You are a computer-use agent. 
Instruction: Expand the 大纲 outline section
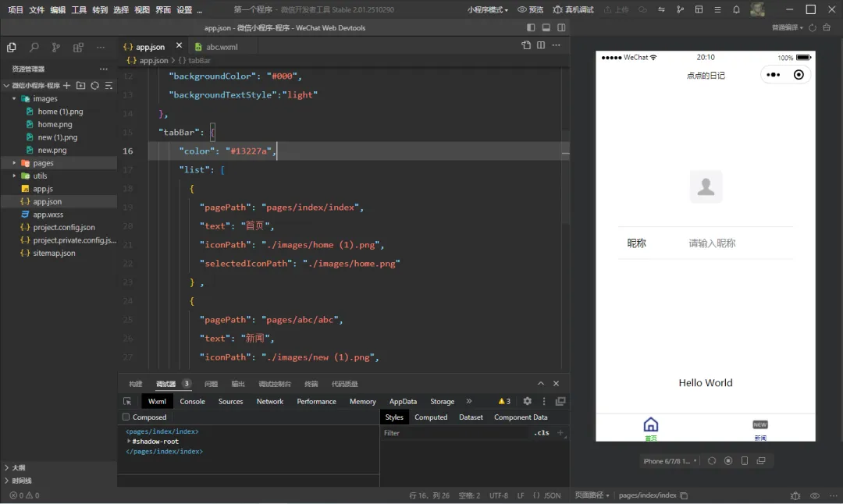click(x=6, y=467)
